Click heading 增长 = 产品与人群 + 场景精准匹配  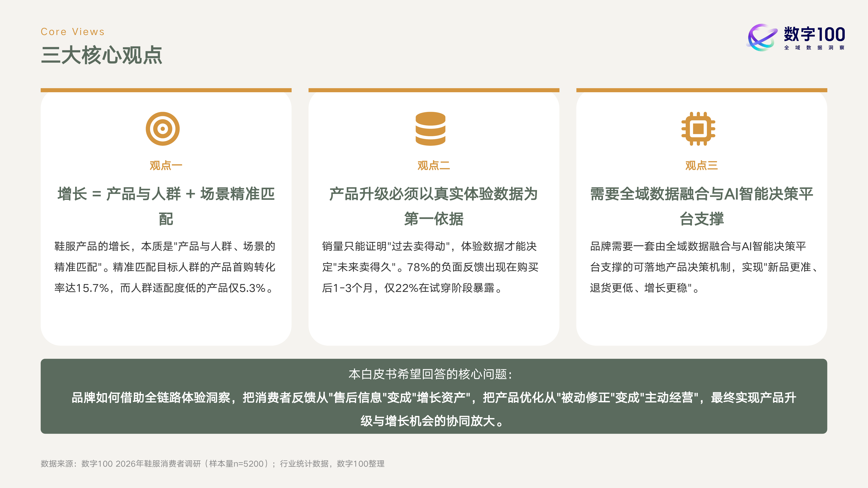coord(166,206)
